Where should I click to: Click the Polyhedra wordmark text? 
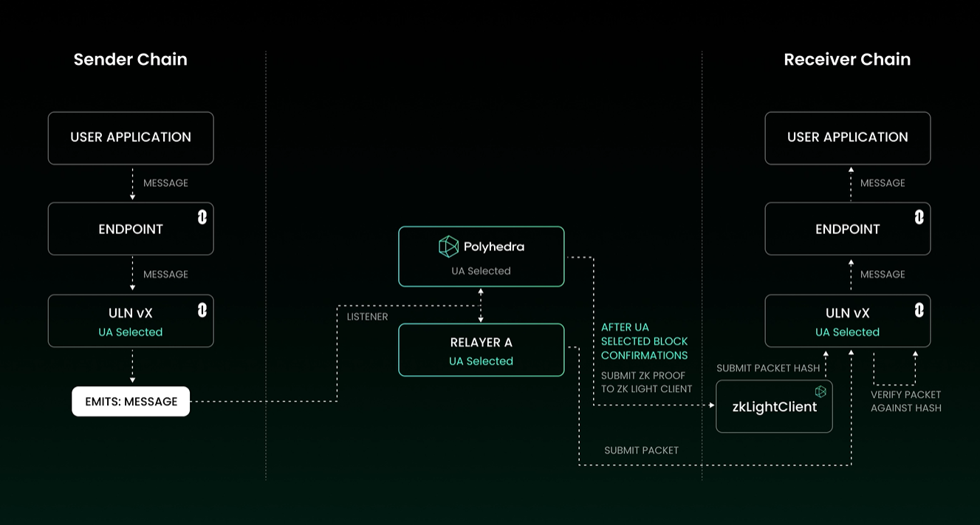pyautogui.click(x=494, y=247)
